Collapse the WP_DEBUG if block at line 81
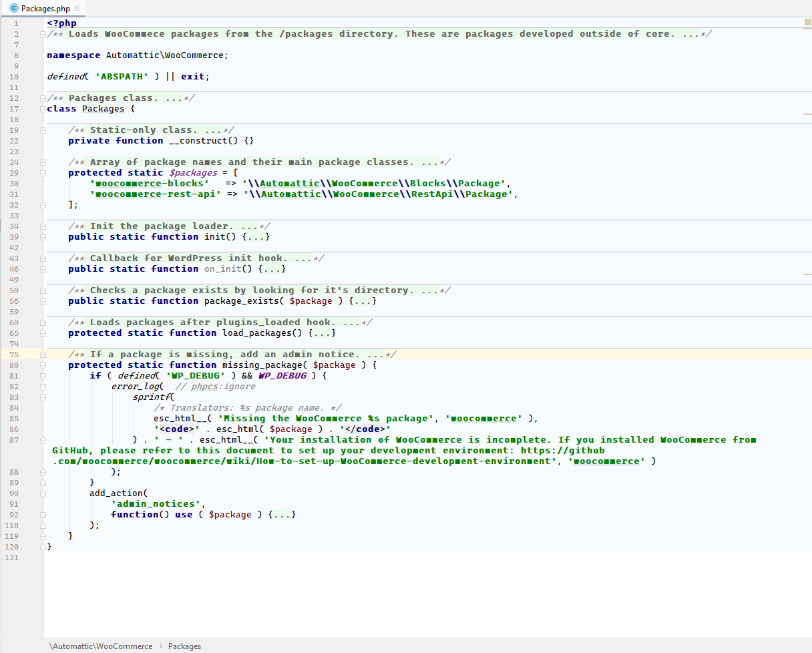This screenshot has height=653, width=812. point(43,376)
